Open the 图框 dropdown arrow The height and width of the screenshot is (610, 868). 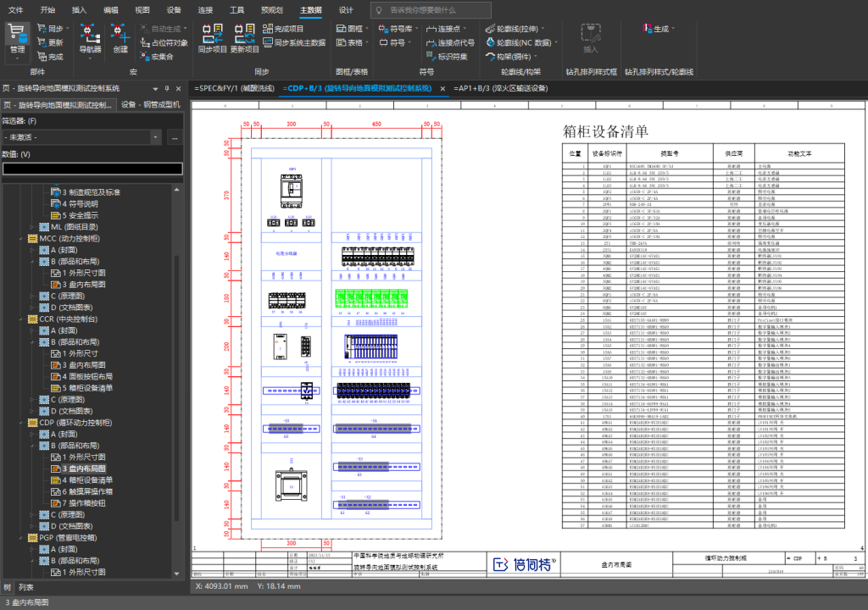(x=367, y=28)
